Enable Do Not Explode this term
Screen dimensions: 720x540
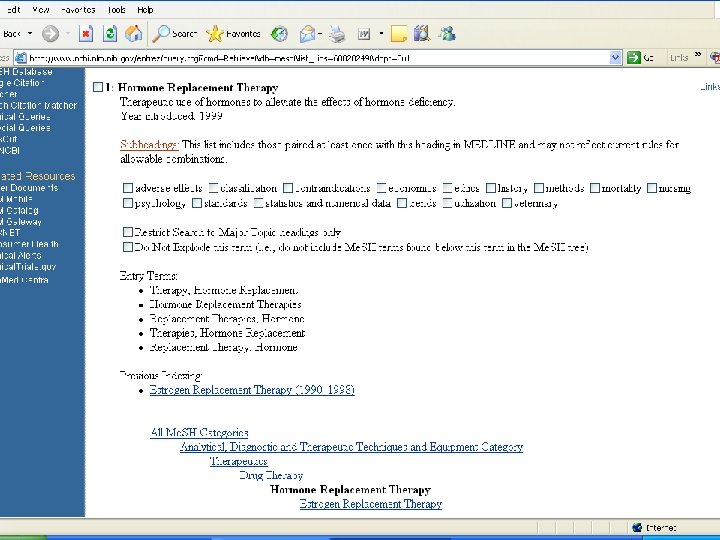[x=128, y=247]
